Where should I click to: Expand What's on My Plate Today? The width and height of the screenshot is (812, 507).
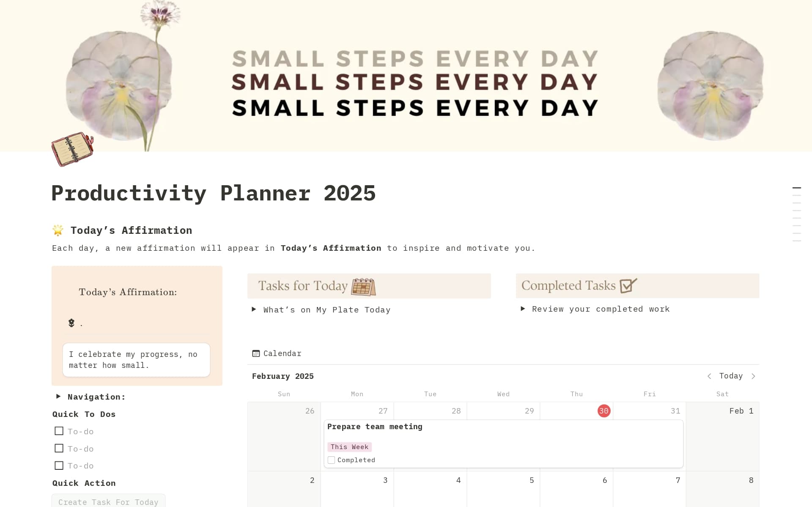254,310
